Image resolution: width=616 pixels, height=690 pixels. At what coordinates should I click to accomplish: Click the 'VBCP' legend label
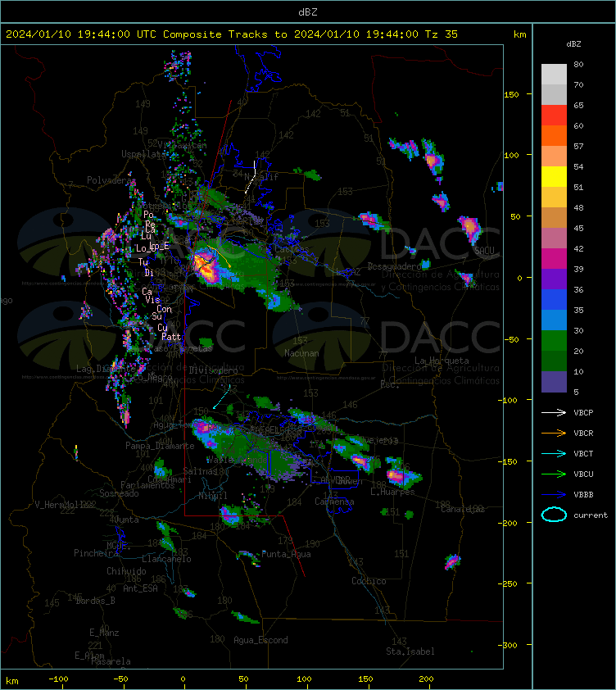(x=583, y=413)
